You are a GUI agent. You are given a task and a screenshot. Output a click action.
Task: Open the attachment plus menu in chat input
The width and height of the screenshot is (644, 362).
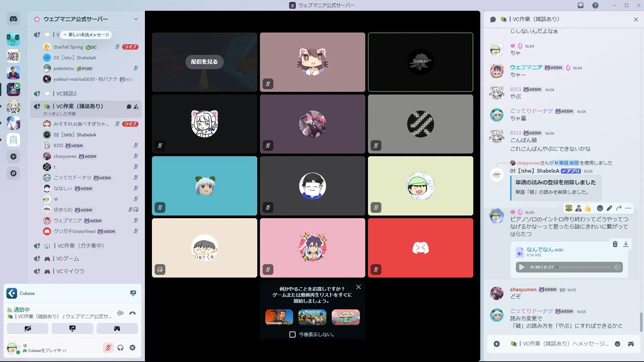tap(497, 344)
